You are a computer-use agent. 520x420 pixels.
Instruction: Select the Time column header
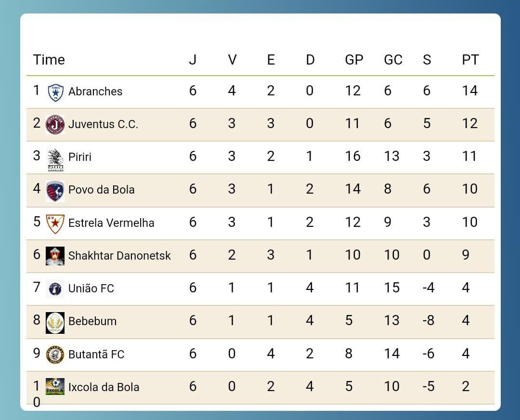[x=49, y=60]
